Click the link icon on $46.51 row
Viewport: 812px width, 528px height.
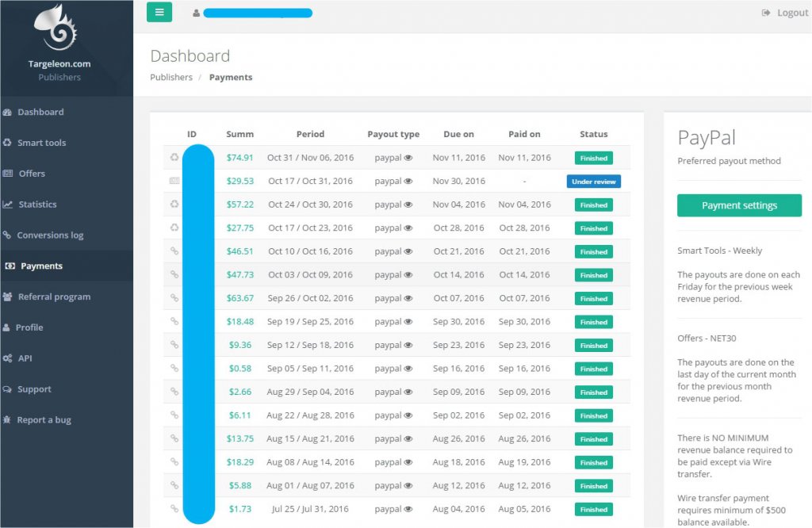pos(174,251)
